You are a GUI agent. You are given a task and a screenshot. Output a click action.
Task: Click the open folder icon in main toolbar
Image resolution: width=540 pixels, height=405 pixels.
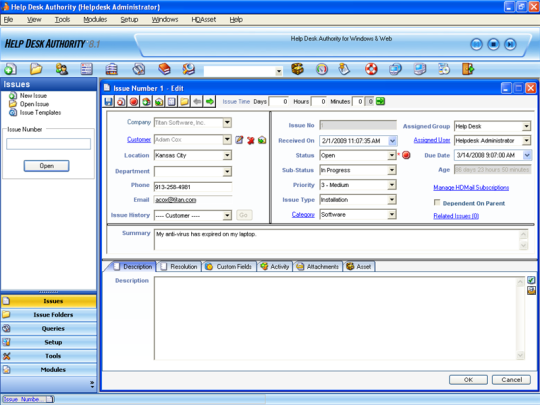click(x=35, y=69)
